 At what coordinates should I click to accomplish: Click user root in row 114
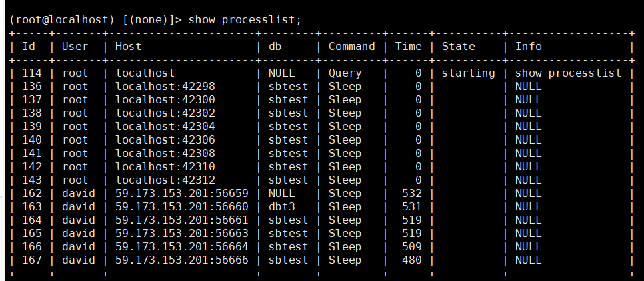(75, 73)
